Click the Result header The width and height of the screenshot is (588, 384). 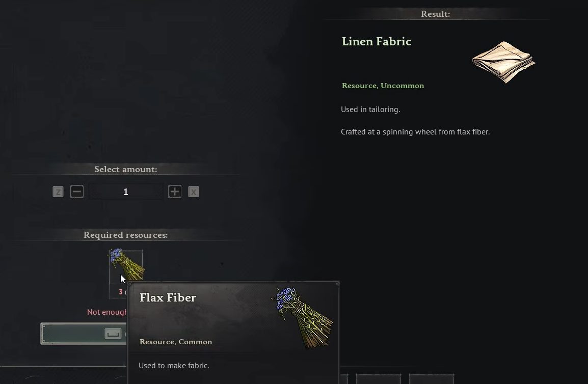click(x=435, y=14)
